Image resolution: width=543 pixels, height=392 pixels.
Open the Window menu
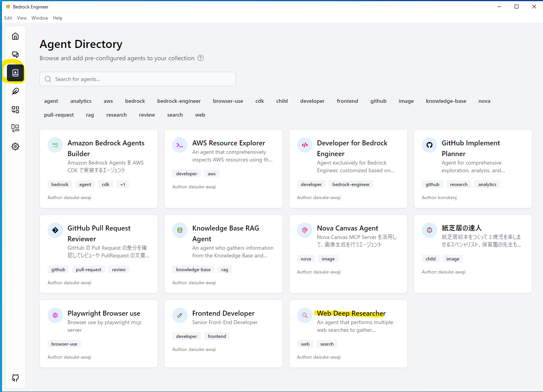40,18
